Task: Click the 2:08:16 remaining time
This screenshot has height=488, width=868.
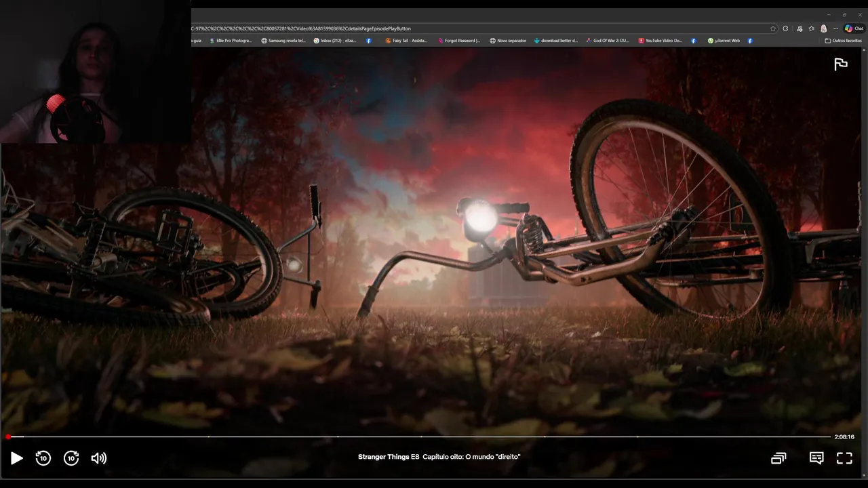Action: pos(844,436)
